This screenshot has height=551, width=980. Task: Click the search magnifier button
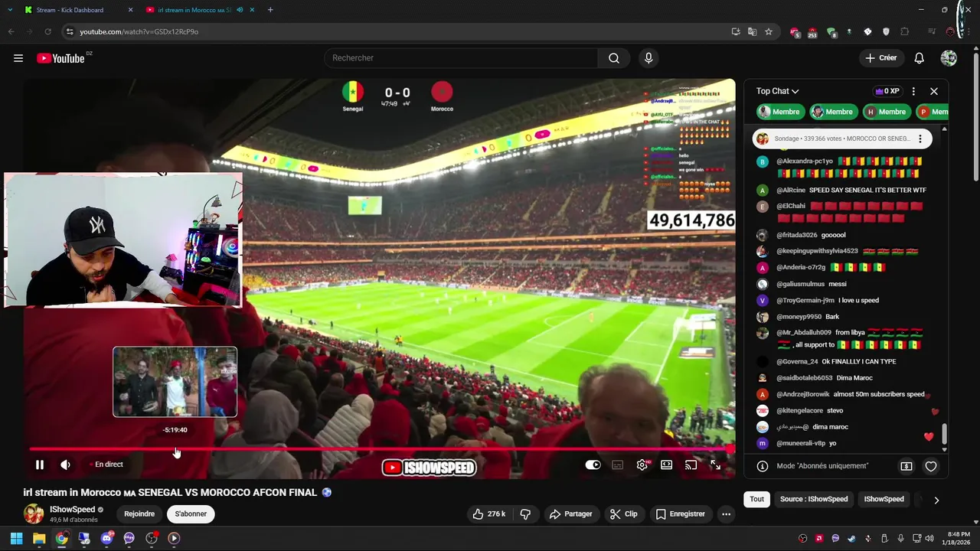click(614, 58)
